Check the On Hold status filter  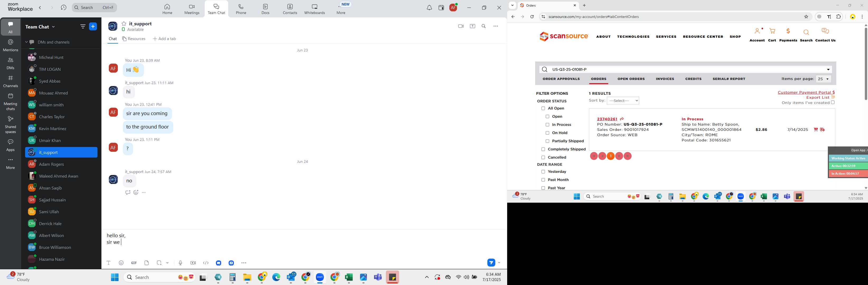tap(547, 133)
